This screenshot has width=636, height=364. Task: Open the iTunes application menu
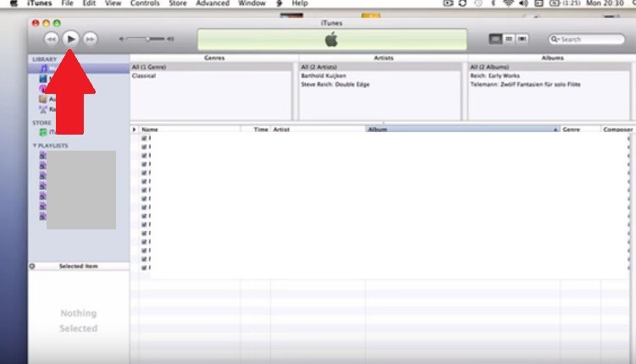39,3
